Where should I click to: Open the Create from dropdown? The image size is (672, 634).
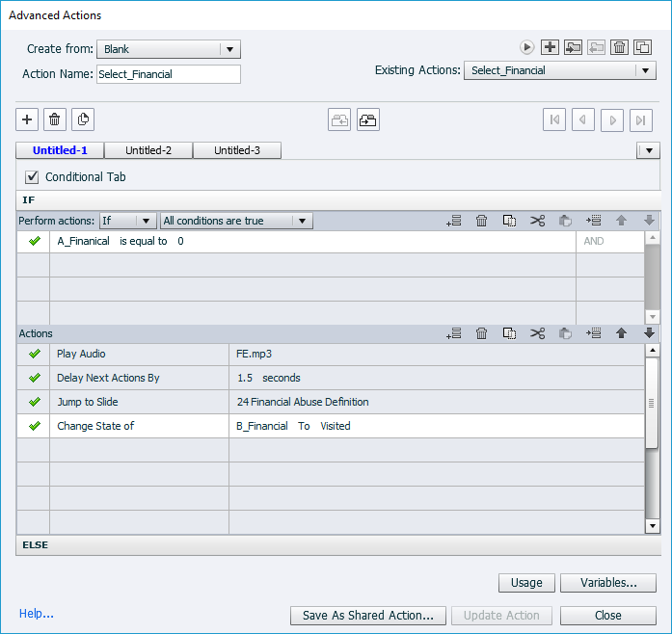pyautogui.click(x=169, y=49)
